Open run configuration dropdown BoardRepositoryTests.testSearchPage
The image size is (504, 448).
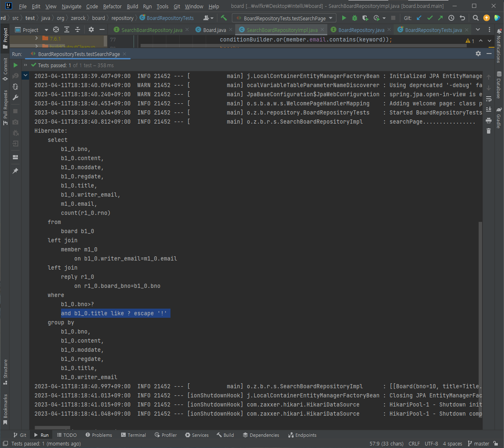click(x=285, y=18)
